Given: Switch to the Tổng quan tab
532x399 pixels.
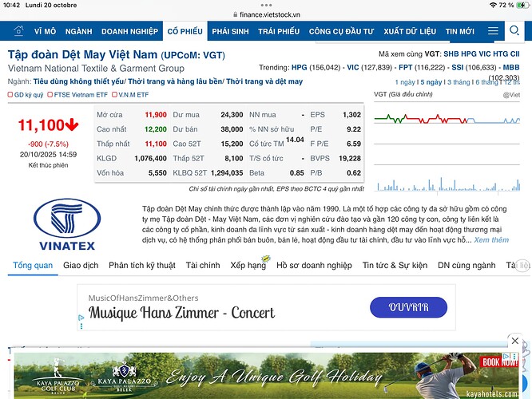Looking at the screenshot, I should coord(33,265).
